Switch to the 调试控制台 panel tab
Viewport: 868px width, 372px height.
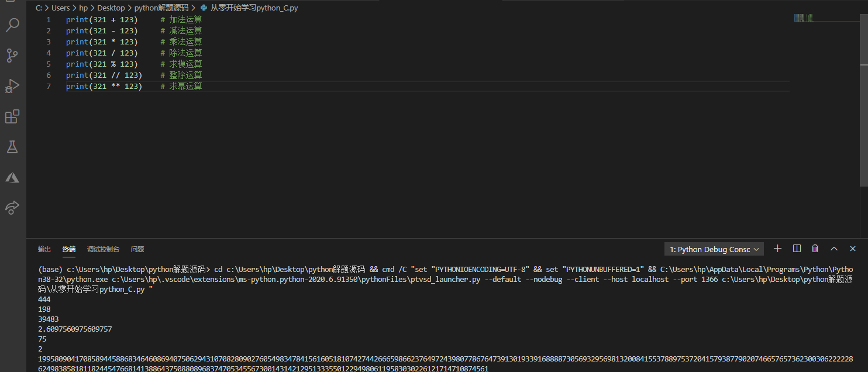tap(103, 249)
